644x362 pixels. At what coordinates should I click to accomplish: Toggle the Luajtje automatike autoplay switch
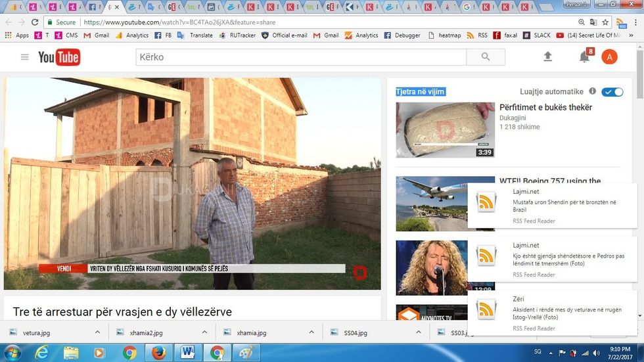[x=612, y=91]
